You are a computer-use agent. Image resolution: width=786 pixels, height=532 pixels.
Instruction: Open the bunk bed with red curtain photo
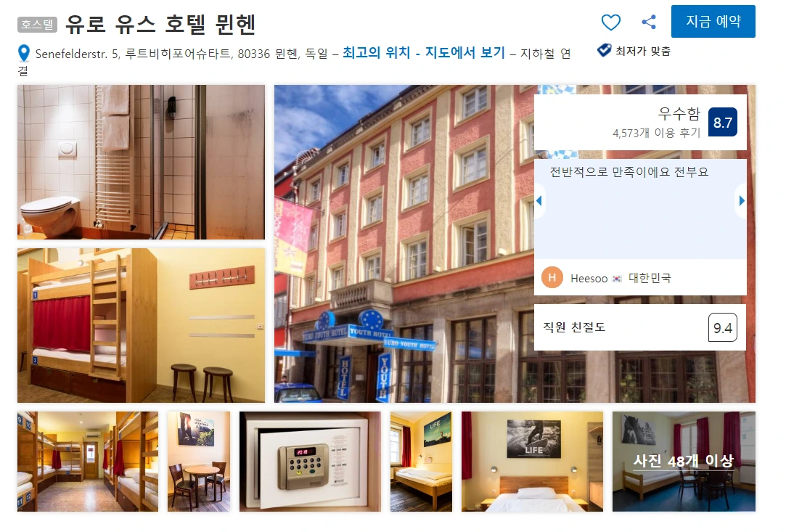141,325
